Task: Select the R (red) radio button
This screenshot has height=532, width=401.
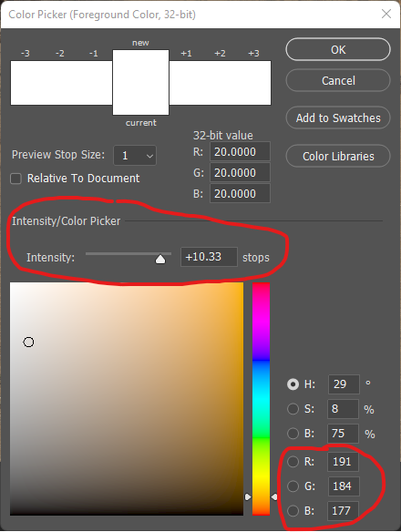Action: (x=293, y=462)
